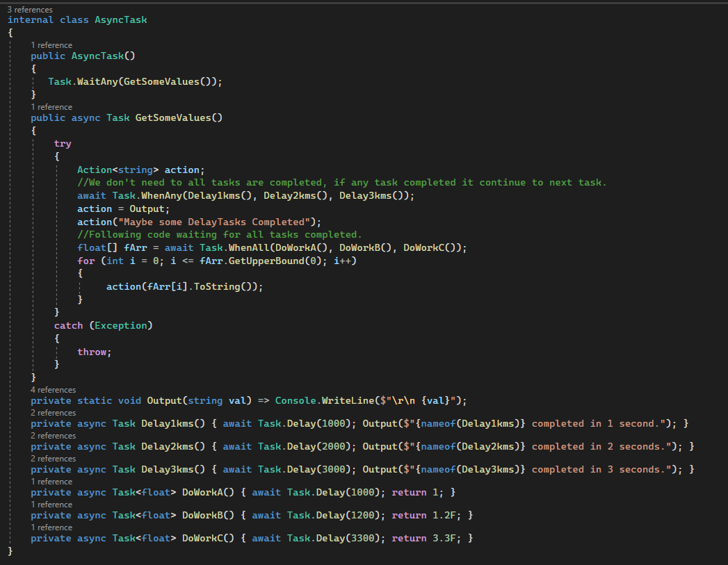The height and width of the screenshot is (565, 728).
Task: Open '1 reference' CodeLens above DoWorkA method
Action: point(51,482)
